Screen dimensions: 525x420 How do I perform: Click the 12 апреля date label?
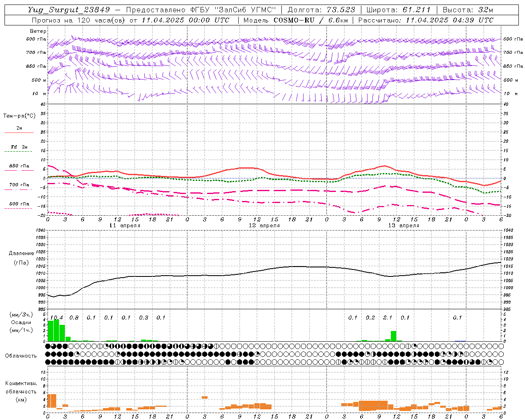265,226
